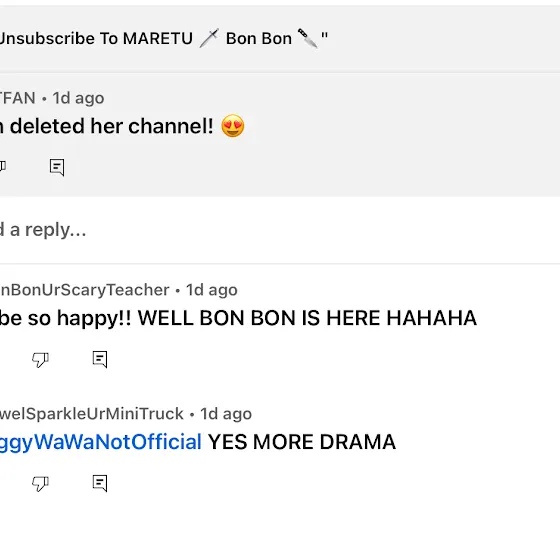Dislike the "deleted her channel!" comment
The width and height of the screenshot is (560, 560).
coord(3,166)
